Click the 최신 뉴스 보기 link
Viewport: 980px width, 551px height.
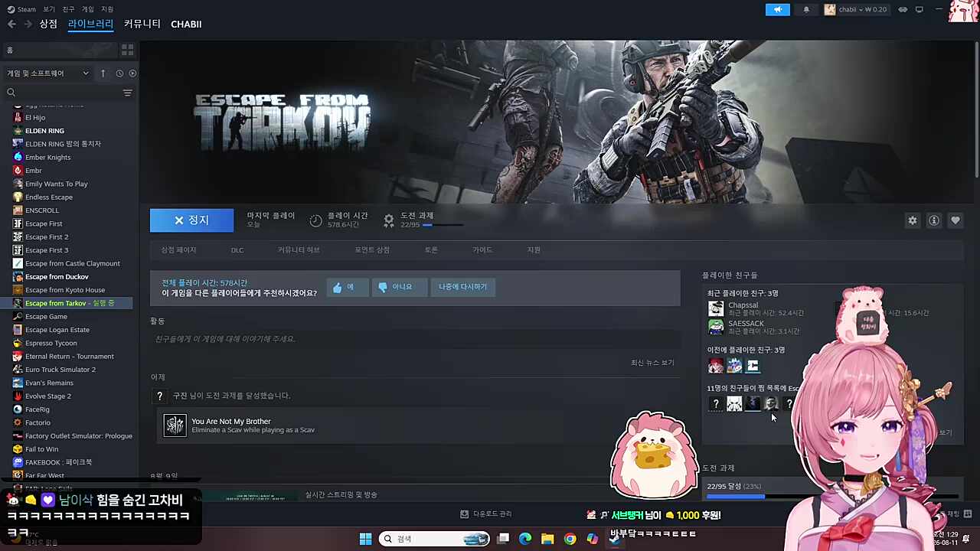pos(652,363)
